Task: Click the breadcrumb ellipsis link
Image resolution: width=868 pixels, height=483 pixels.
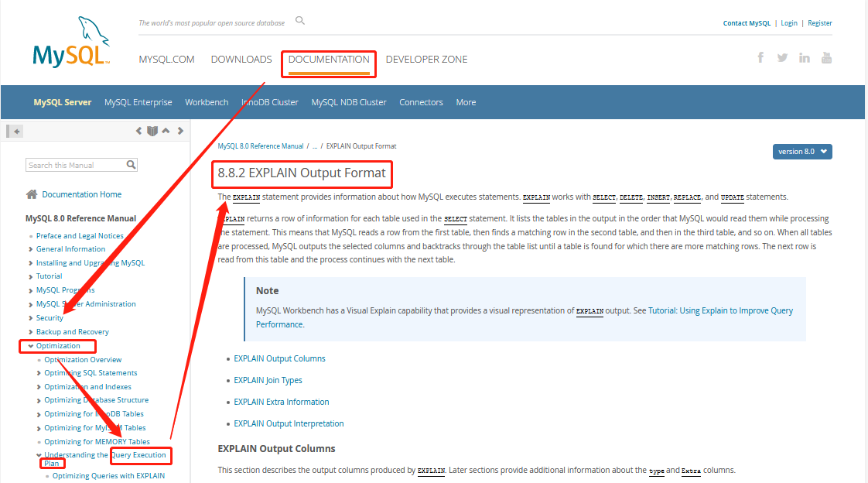Action: 314,146
